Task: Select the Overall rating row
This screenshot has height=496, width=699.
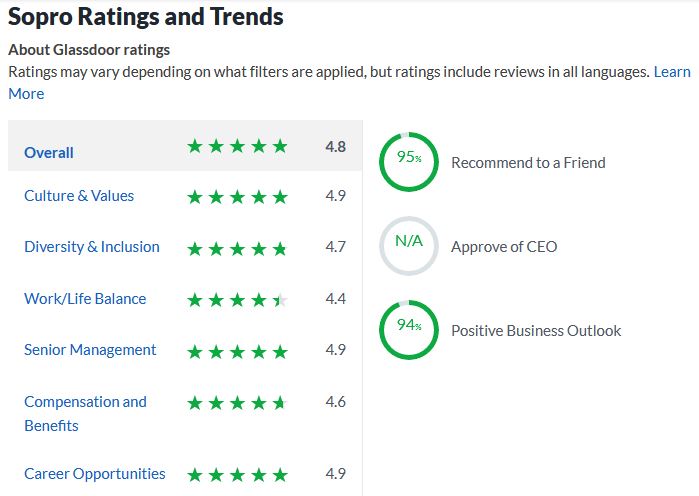Action: [x=49, y=153]
